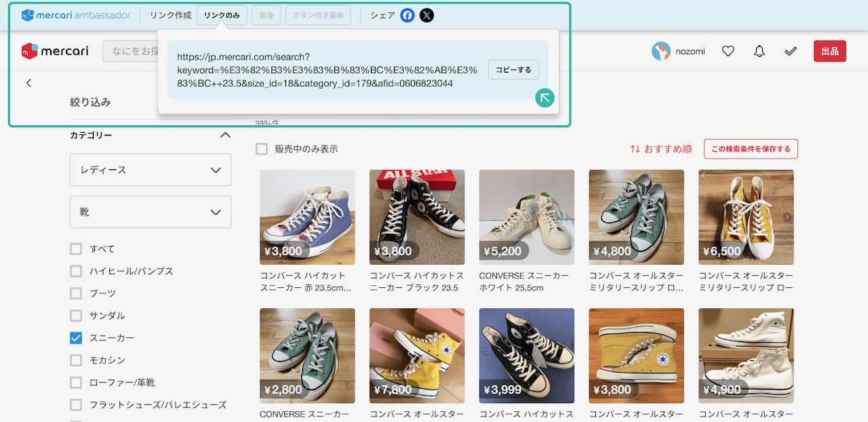This screenshot has width=868, height=422.
Task: Open black Converse with All Star box thumbnail
Action: [x=417, y=217]
